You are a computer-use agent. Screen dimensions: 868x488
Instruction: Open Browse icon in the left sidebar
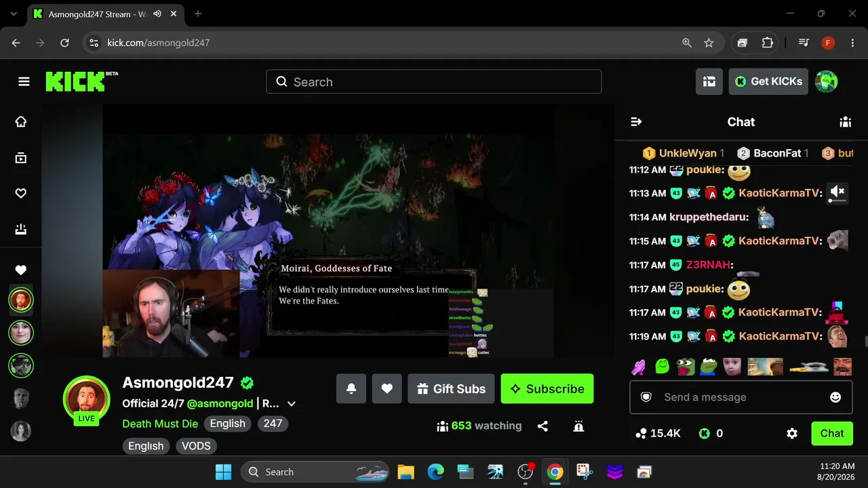(21, 158)
